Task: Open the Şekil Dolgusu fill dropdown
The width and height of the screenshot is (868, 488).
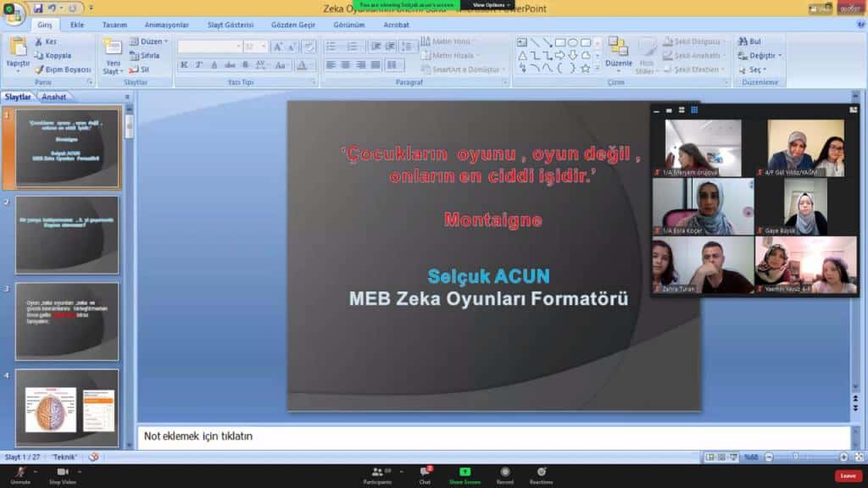Action: click(695, 42)
